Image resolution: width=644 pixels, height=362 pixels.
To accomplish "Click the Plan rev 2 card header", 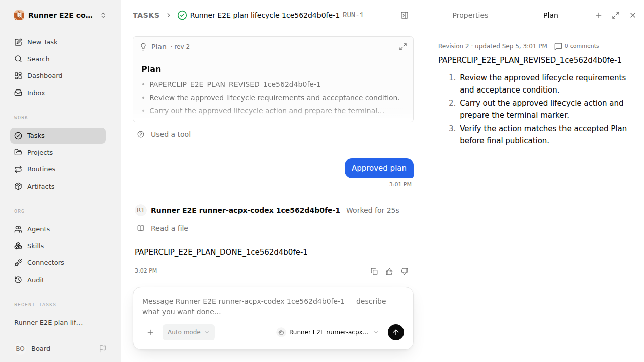I will (x=273, y=47).
